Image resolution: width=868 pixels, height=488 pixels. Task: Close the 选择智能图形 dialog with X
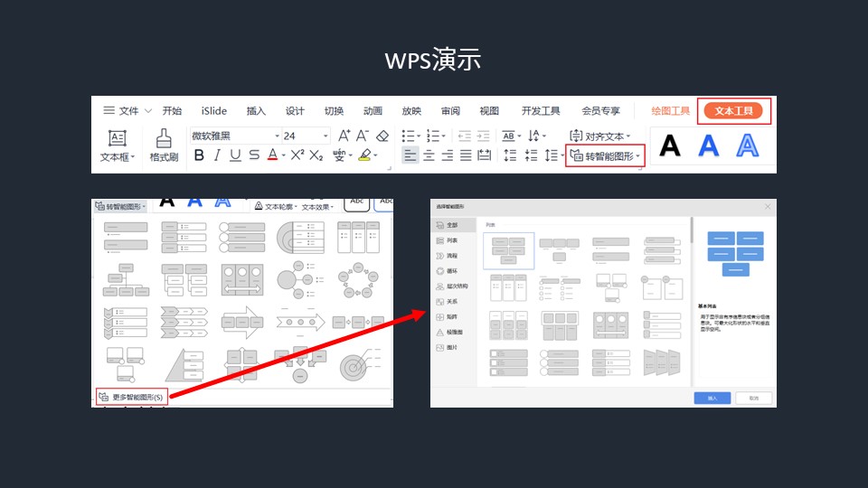(x=768, y=206)
